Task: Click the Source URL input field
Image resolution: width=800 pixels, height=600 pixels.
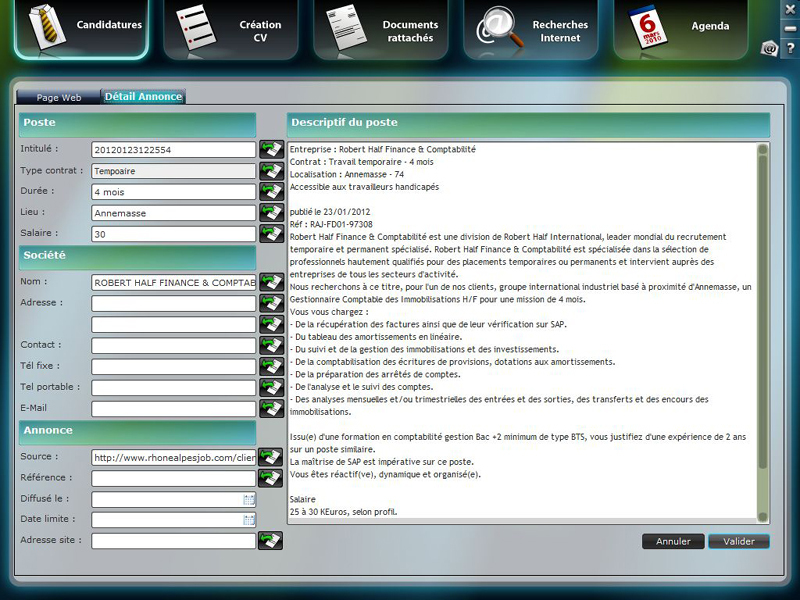Action: click(x=173, y=458)
